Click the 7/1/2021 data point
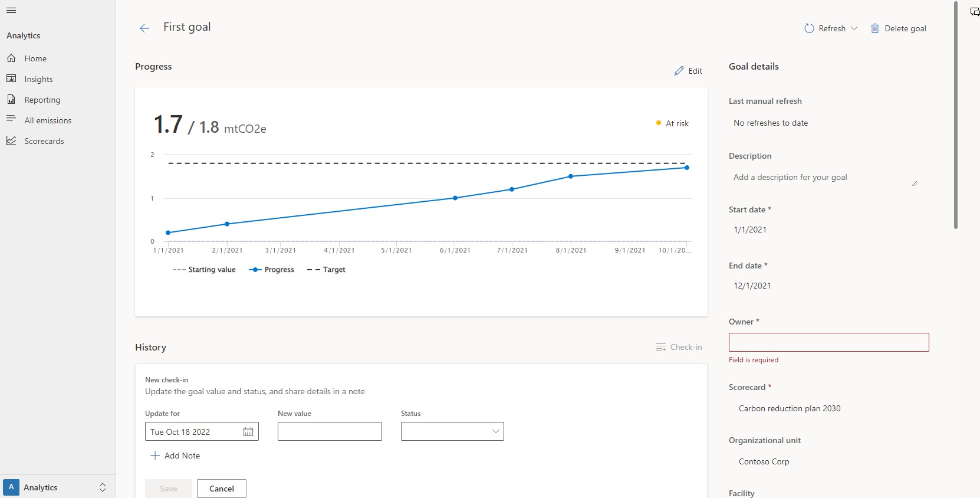980x498 pixels. [x=512, y=189]
